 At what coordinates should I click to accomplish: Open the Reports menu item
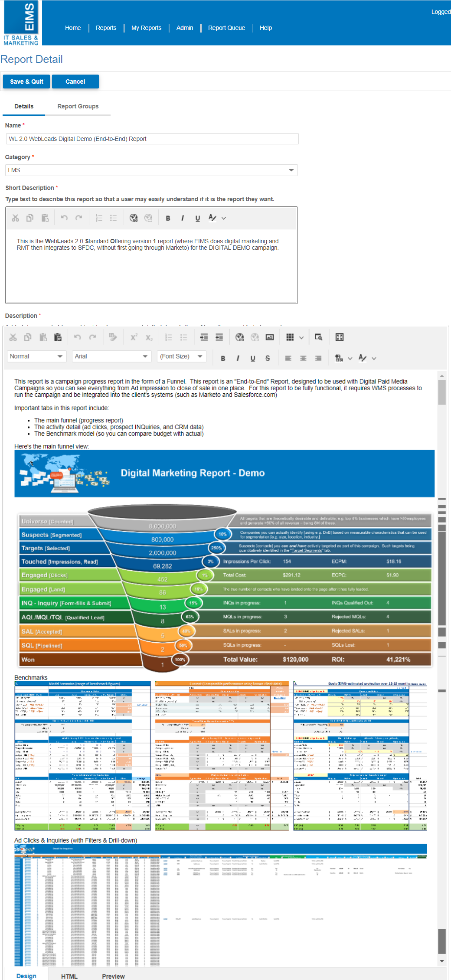[x=106, y=28]
